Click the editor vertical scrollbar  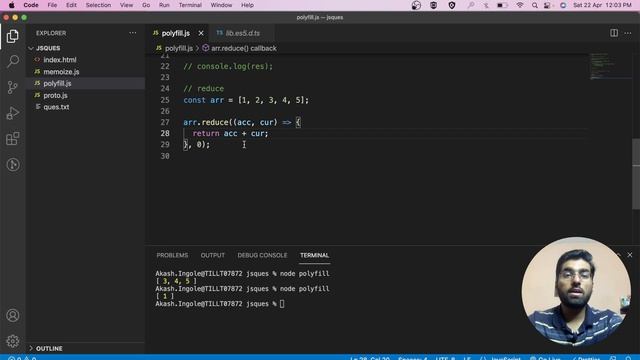click(x=636, y=173)
